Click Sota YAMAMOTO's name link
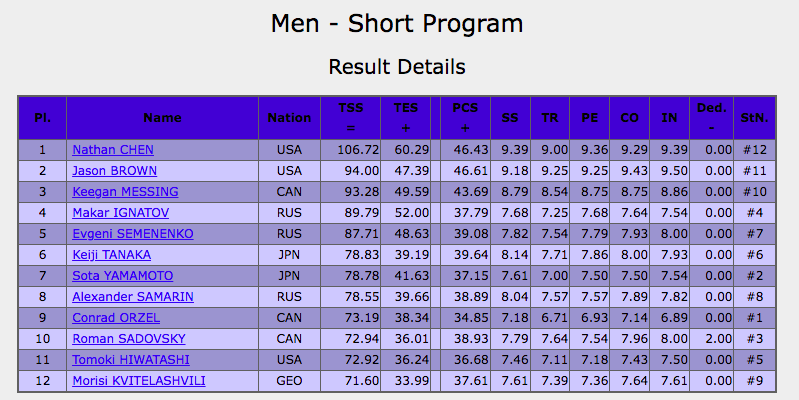799x400 pixels. (121, 275)
